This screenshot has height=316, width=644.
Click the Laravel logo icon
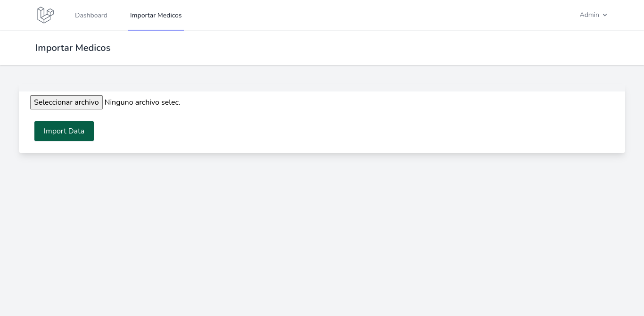pyautogui.click(x=45, y=15)
